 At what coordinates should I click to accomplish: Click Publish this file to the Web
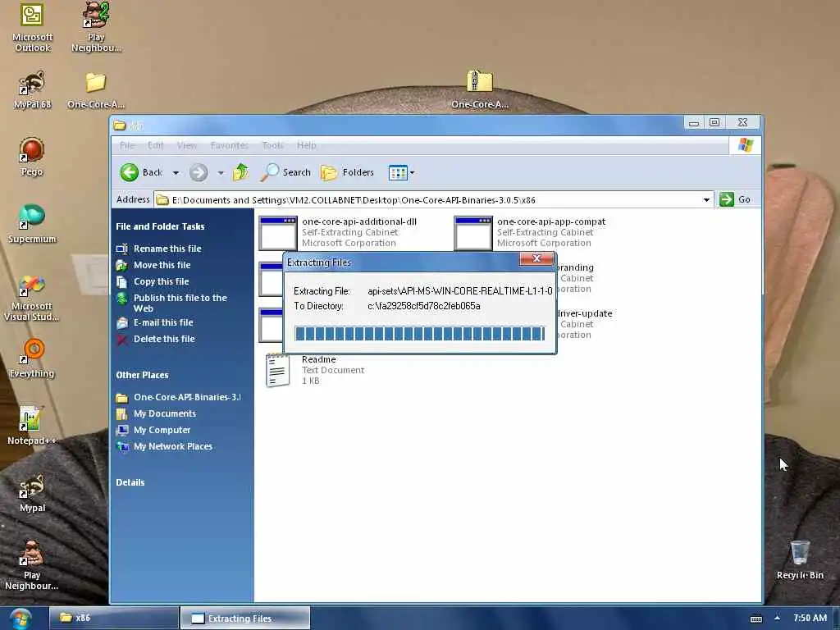click(x=180, y=304)
